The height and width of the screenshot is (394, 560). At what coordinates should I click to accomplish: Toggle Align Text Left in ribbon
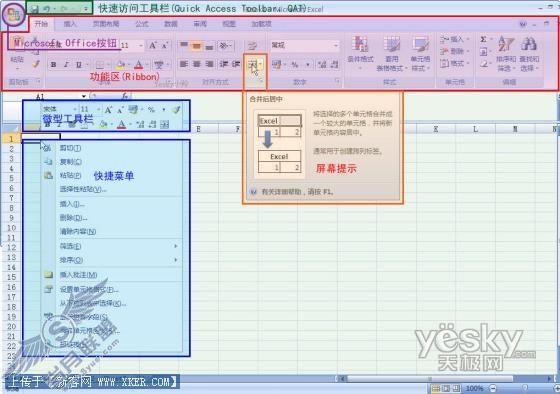click(x=184, y=64)
